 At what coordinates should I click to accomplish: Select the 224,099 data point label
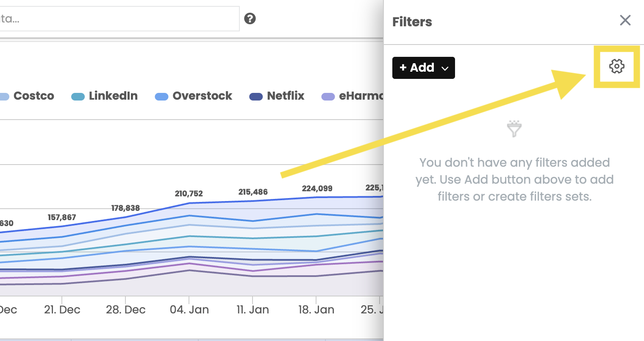point(317,188)
